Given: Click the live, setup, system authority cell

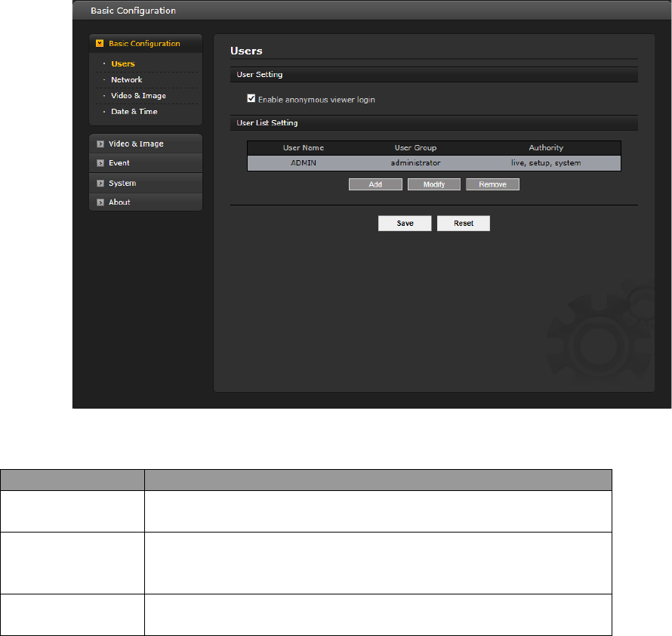Looking at the screenshot, I should pos(546,163).
